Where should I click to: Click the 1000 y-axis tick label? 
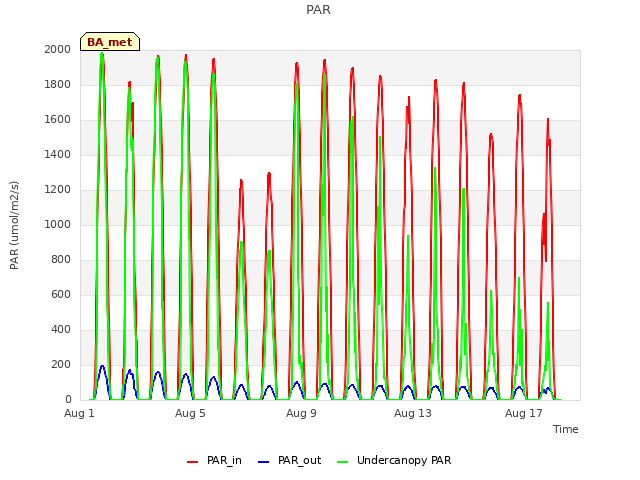(58, 224)
